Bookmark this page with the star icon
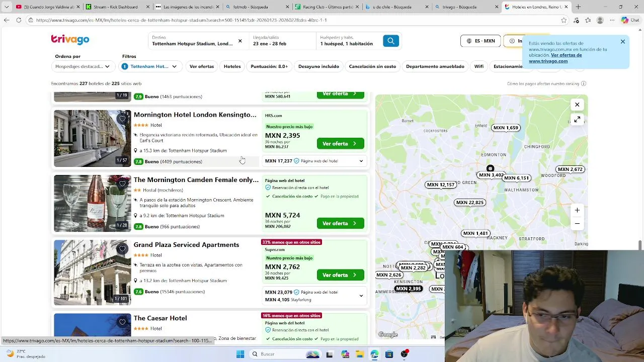 (563, 20)
